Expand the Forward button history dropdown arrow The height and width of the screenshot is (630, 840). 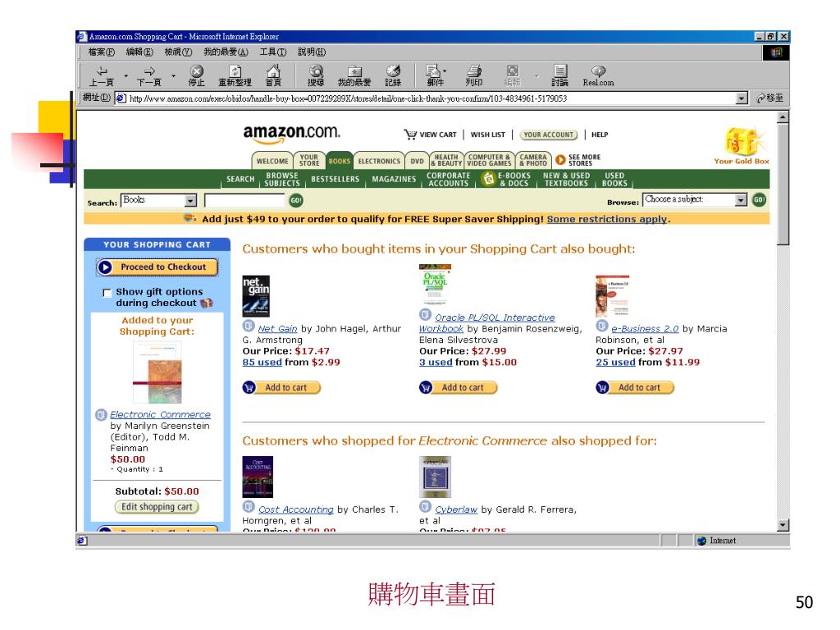(x=173, y=76)
